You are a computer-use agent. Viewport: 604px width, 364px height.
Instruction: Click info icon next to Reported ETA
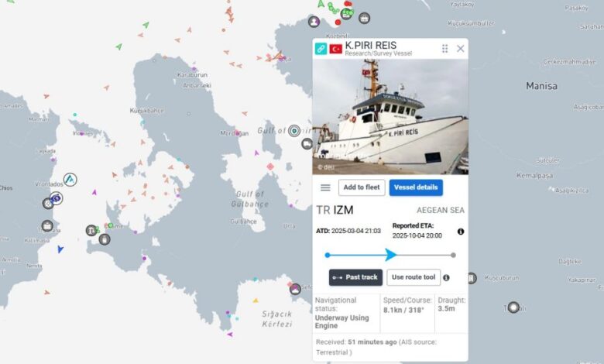(x=461, y=232)
